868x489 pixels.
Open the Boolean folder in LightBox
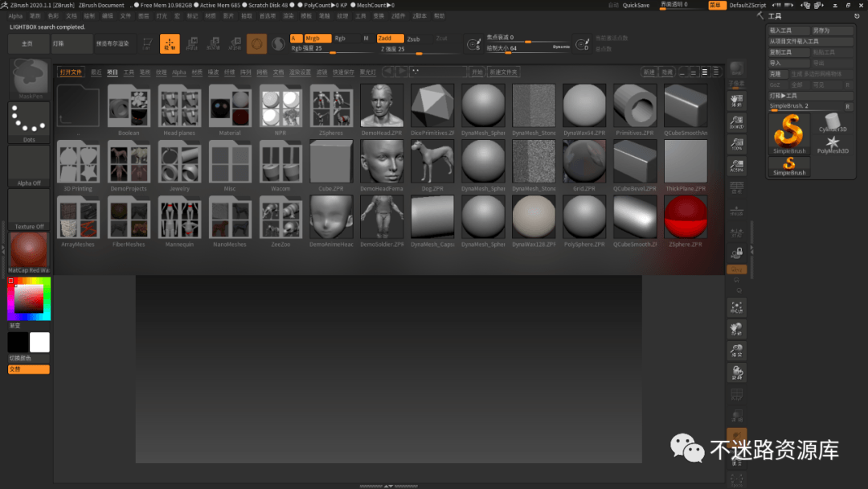(129, 110)
